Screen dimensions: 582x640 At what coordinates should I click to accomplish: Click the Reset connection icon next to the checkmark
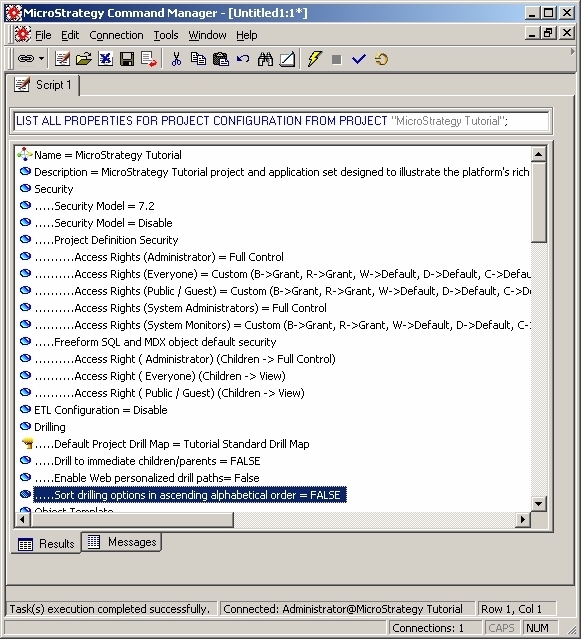[381, 59]
